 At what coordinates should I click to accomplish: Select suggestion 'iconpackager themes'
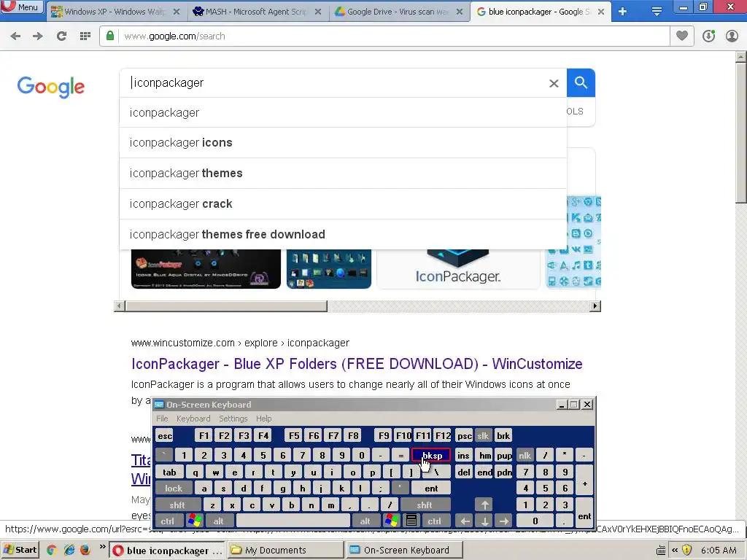(x=343, y=174)
